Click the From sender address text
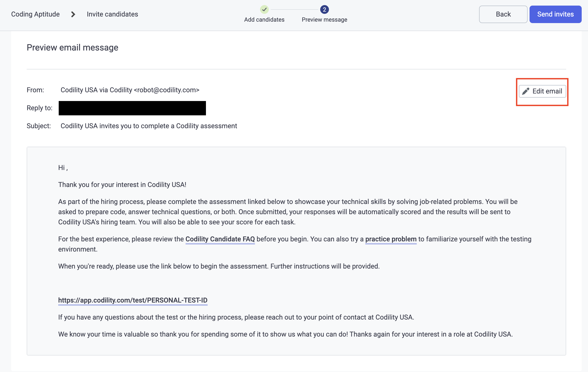The image size is (588, 372). tap(130, 90)
